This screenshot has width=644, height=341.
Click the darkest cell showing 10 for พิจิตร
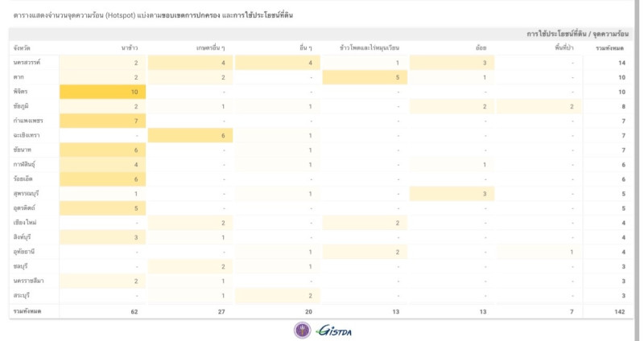click(x=103, y=92)
